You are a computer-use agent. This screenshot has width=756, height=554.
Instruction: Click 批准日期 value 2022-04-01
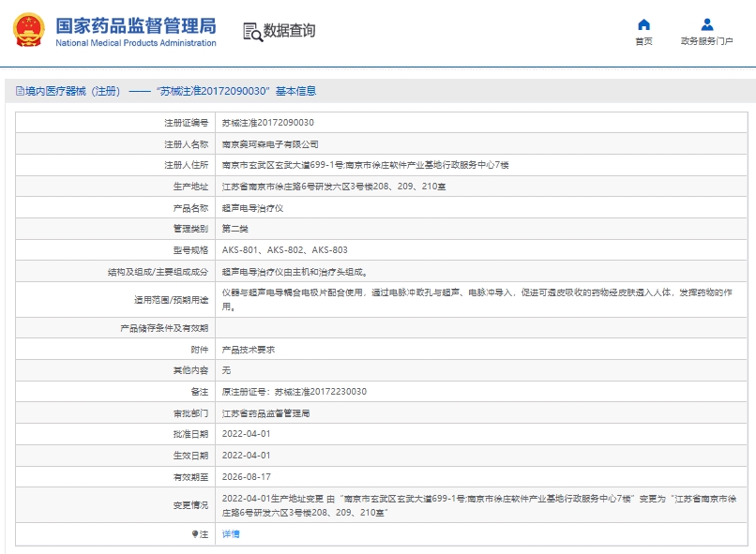click(x=246, y=434)
